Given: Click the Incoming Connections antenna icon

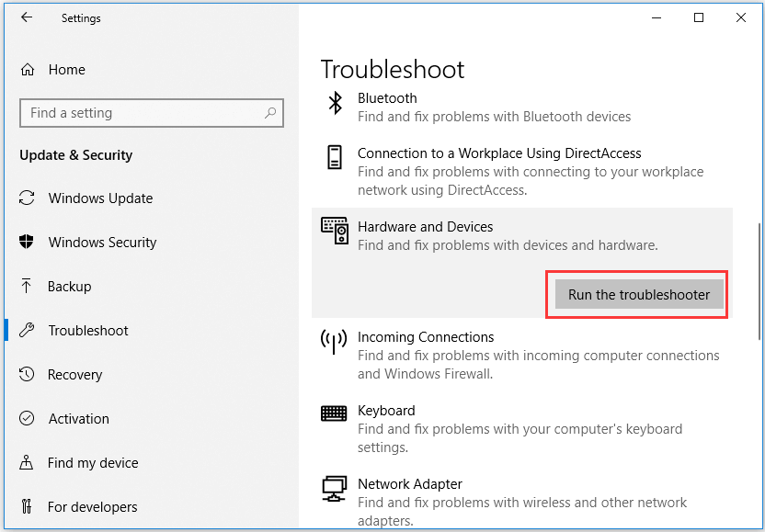Looking at the screenshot, I should 334,341.
